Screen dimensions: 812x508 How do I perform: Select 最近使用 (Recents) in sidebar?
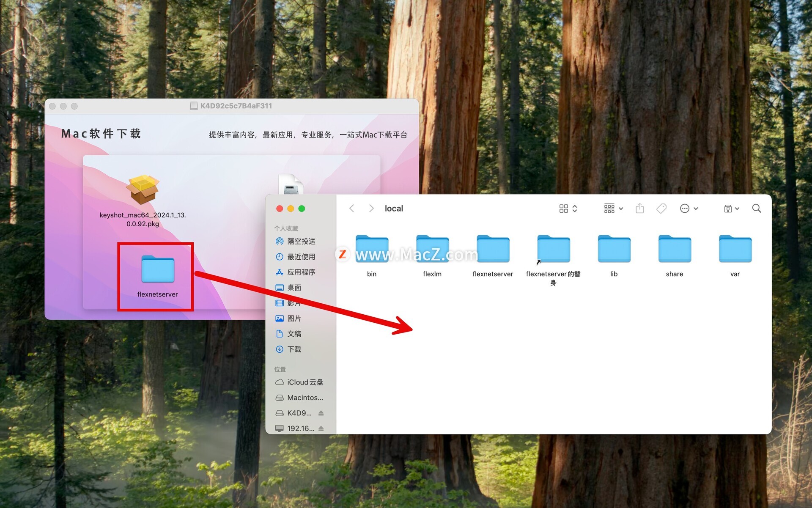point(301,257)
